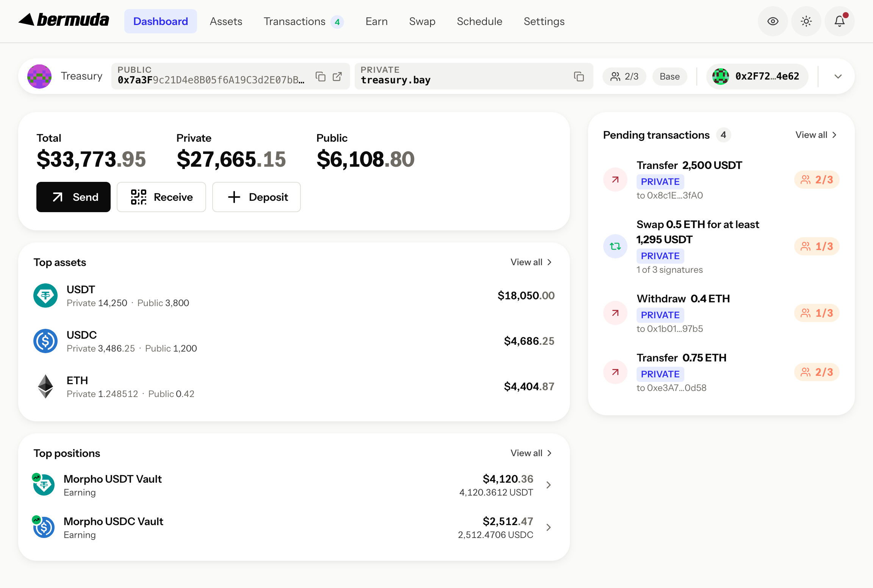Click the 2/3 signers badge
Screen dimensions: 873x588
coord(624,77)
